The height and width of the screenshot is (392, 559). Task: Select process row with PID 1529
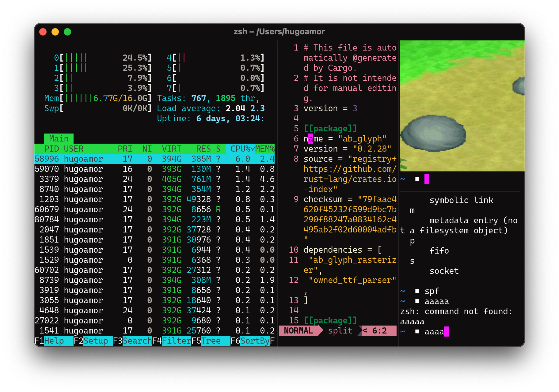(x=154, y=260)
